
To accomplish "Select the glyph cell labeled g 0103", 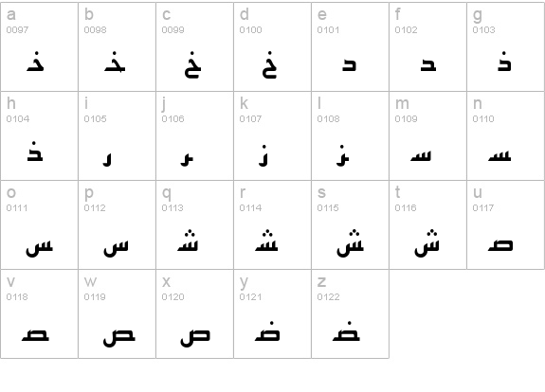I will (x=506, y=47).
